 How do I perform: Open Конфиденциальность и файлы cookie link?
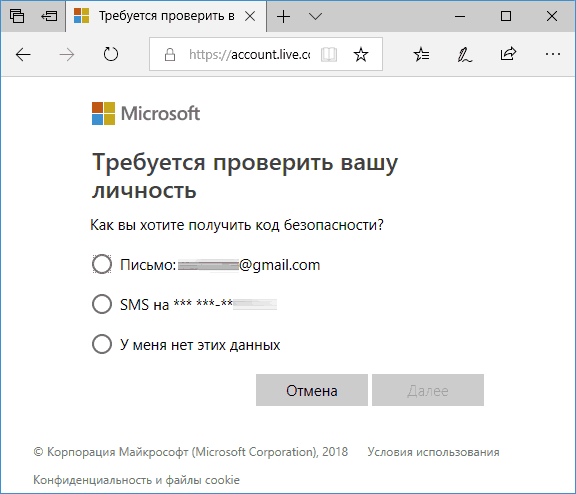coord(136,480)
